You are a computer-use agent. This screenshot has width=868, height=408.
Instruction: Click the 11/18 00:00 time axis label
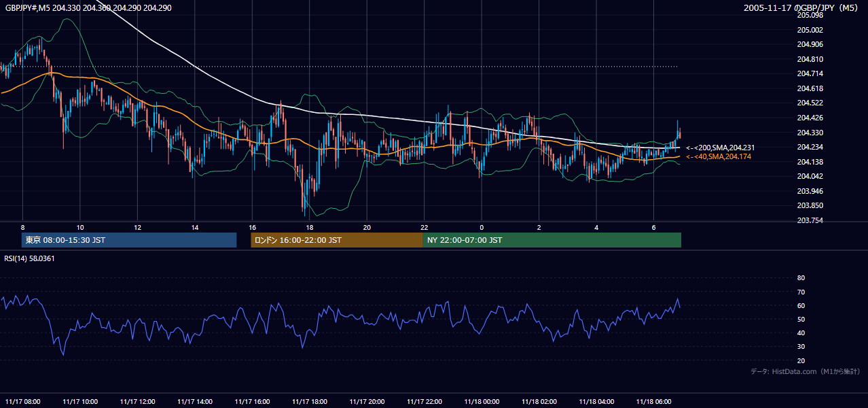tap(482, 402)
